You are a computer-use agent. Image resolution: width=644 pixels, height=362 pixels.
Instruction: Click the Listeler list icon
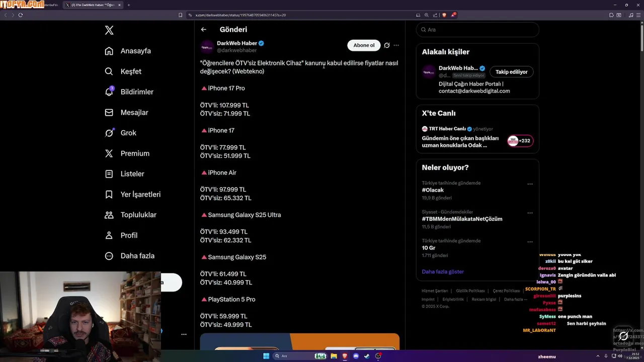click(x=109, y=174)
